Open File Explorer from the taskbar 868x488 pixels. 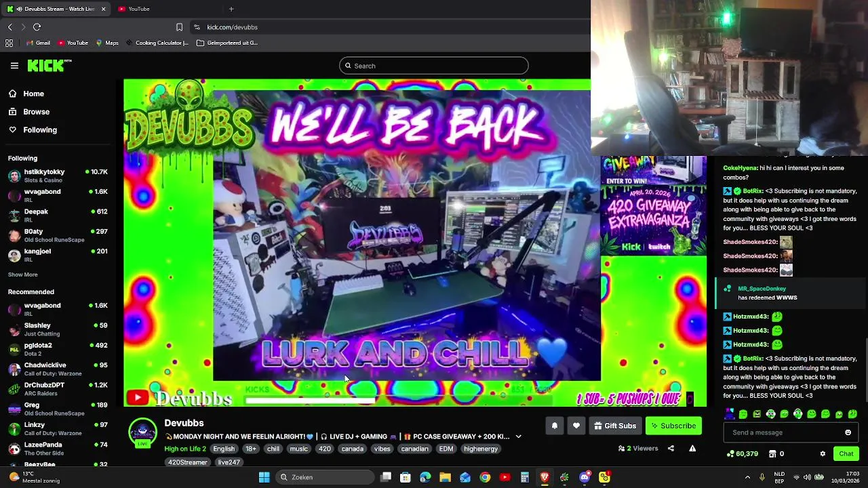[445, 477]
